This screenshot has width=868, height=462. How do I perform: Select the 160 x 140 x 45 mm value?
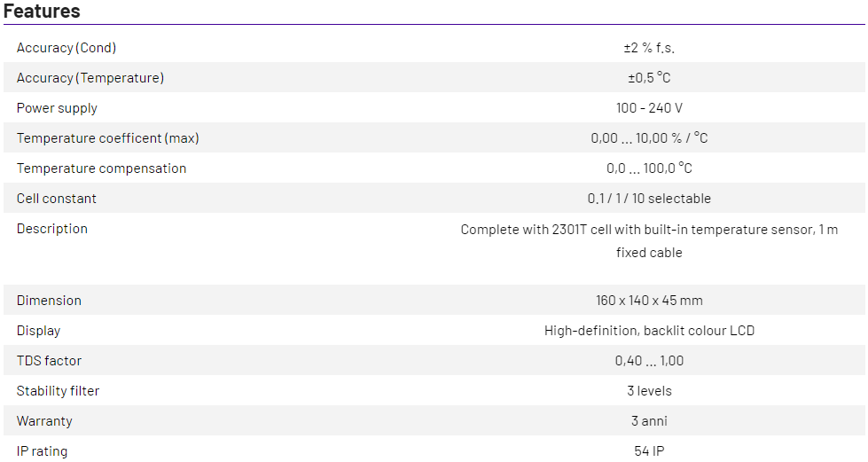pyautogui.click(x=649, y=301)
